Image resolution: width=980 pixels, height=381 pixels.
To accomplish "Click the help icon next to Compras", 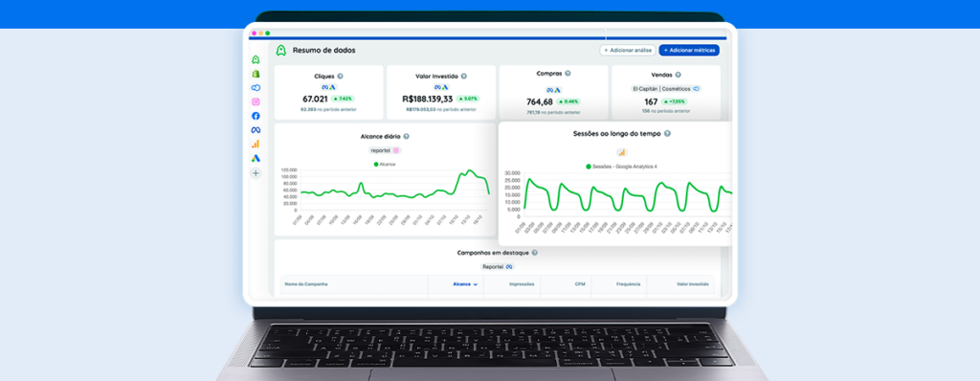I will pos(568,73).
